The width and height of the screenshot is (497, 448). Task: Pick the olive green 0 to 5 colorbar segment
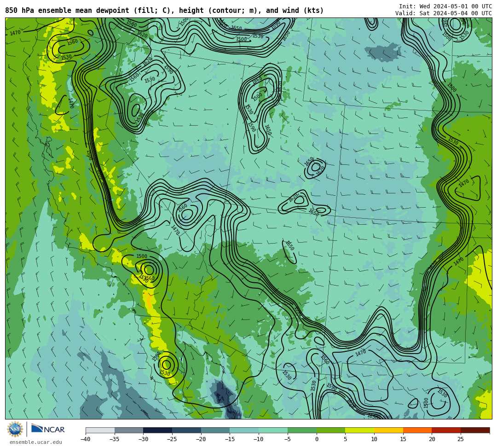[x=331, y=430]
